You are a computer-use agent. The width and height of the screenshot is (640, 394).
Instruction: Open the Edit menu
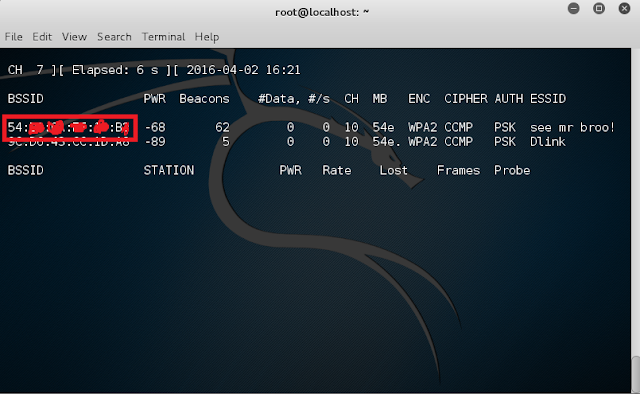coord(42,37)
